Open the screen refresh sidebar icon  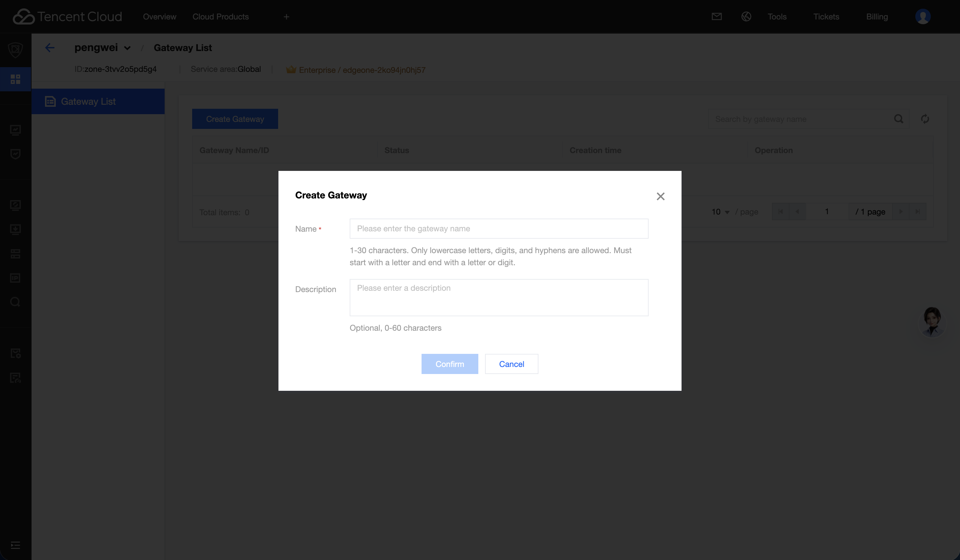point(15,205)
